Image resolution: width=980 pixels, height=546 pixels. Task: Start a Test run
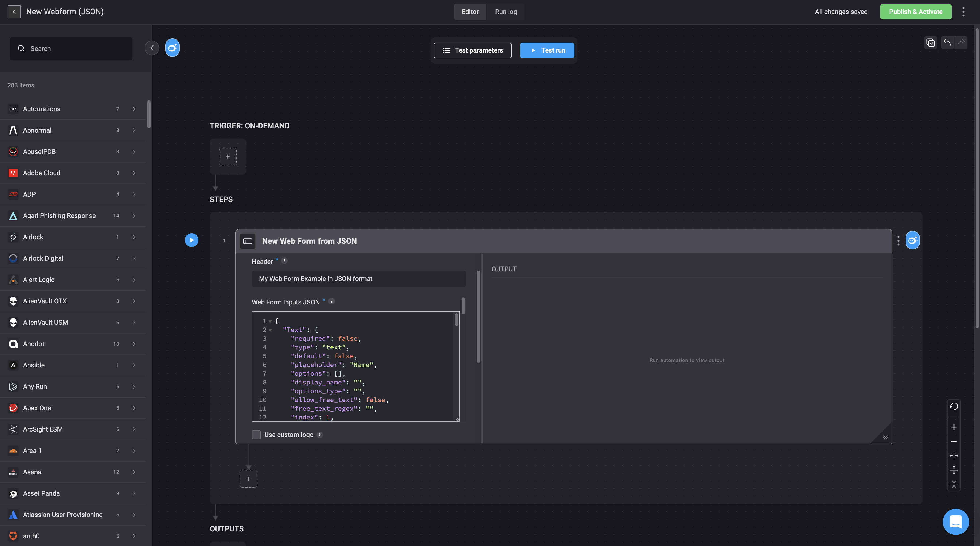coord(547,50)
